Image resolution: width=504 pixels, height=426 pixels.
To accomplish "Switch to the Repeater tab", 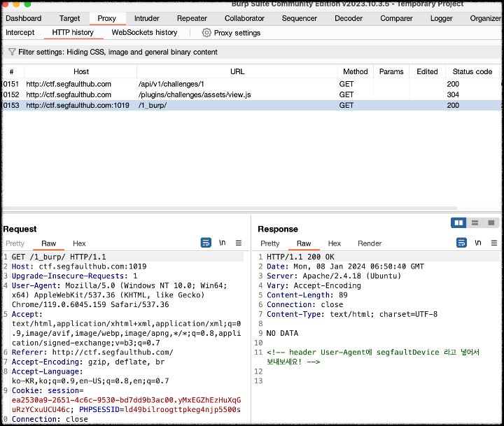I will pos(192,18).
